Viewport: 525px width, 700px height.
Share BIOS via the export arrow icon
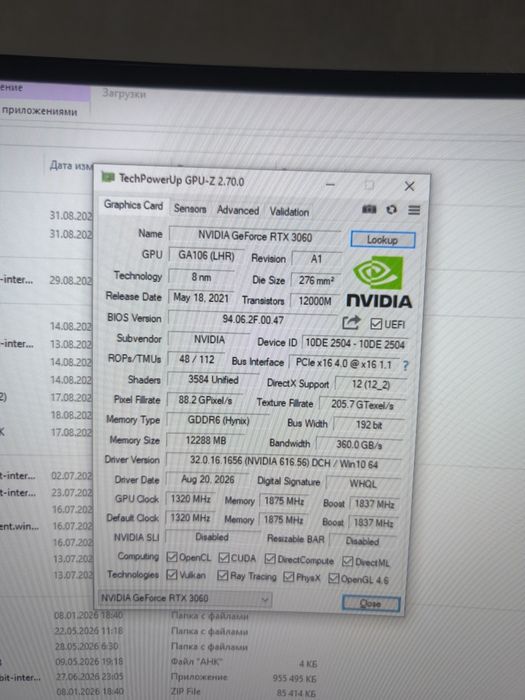pos(351,322)
